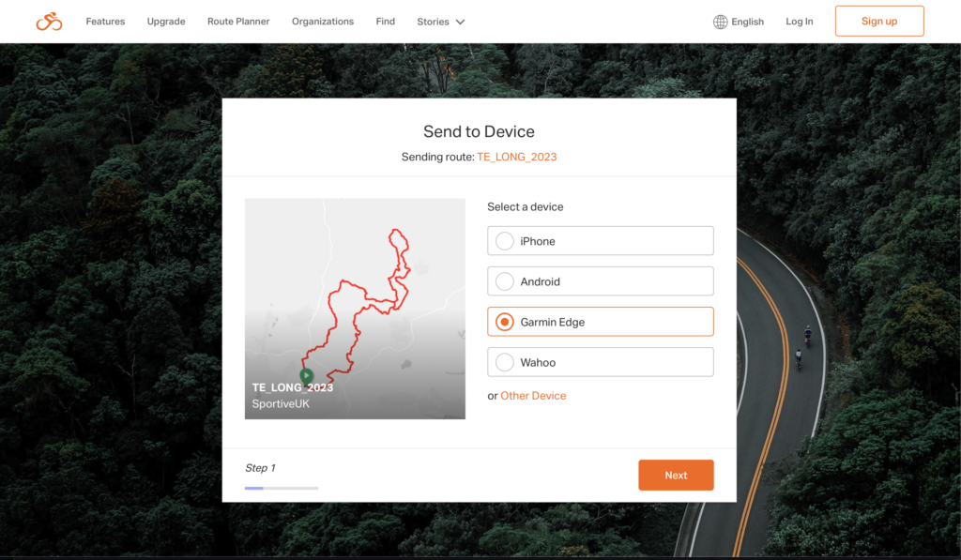Open the Find menu item
The width and height of the screenshot is (961, 560).
tap(386, 22)
